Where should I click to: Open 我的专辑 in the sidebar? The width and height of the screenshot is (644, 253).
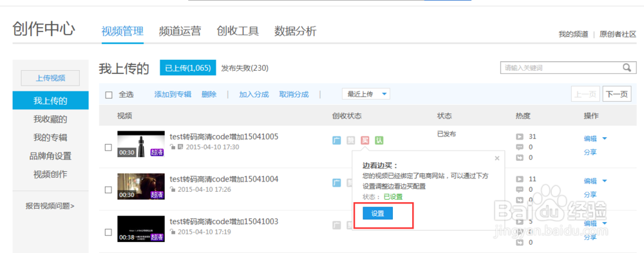50,138
